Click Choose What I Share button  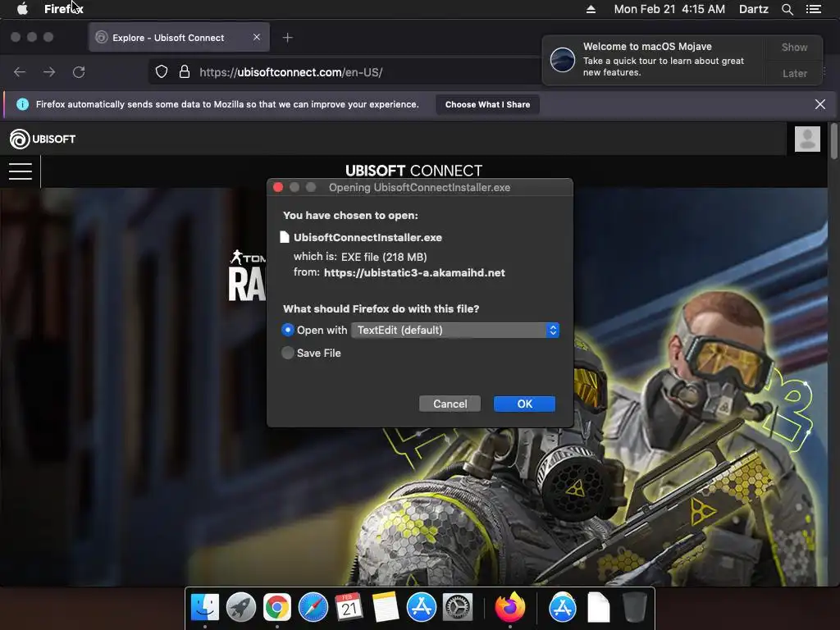coord(487,104)
